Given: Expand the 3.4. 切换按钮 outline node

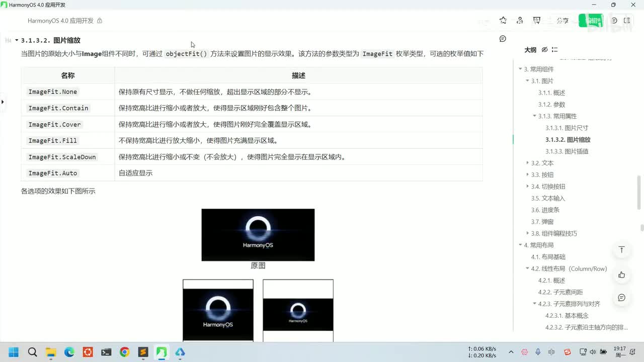Looking at the screenshot, I should tap(527, 187).
